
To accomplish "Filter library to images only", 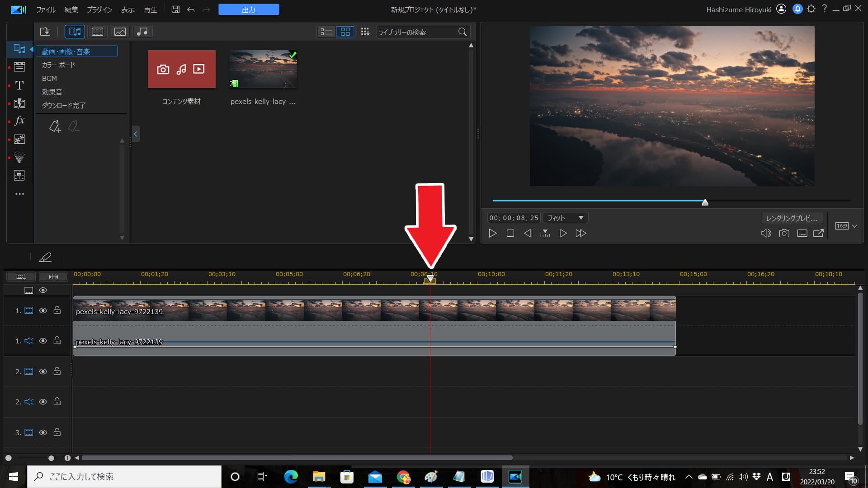I will click(x=120, y=32).
